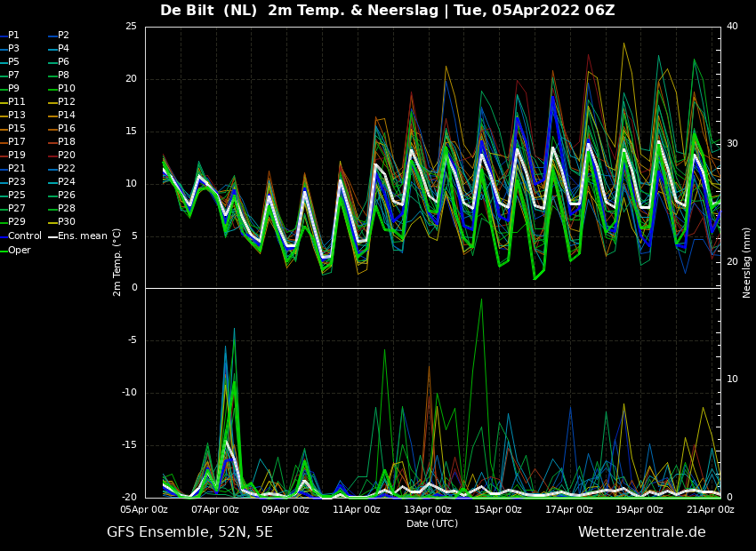The height and width of the screenshot is (551, 756).
Task: Select the P30 legend label
Action: 63,222
